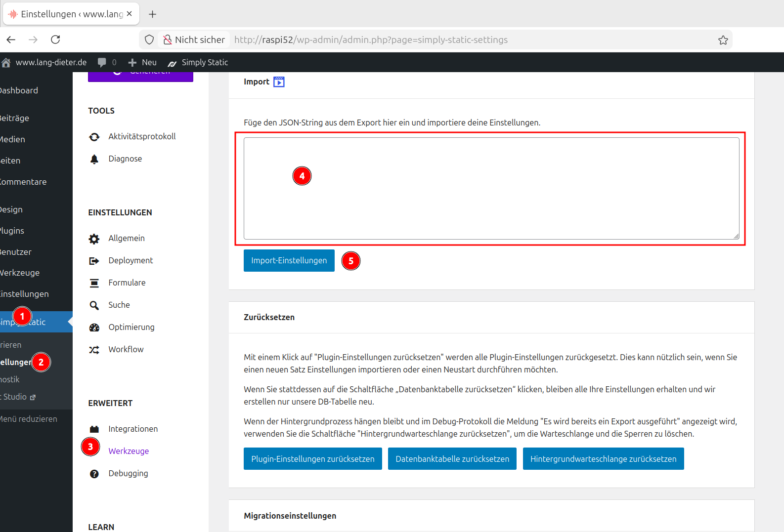Click the Aktivitätsprotokoll refresh icon
Image resolution: width=784 pixels, height=532 pixels.
94,137
